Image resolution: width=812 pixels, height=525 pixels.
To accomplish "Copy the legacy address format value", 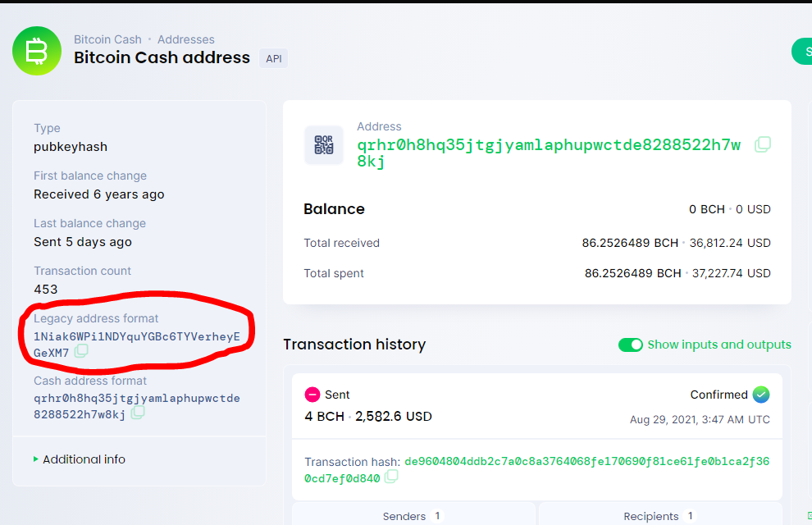I will coord(81,351).
